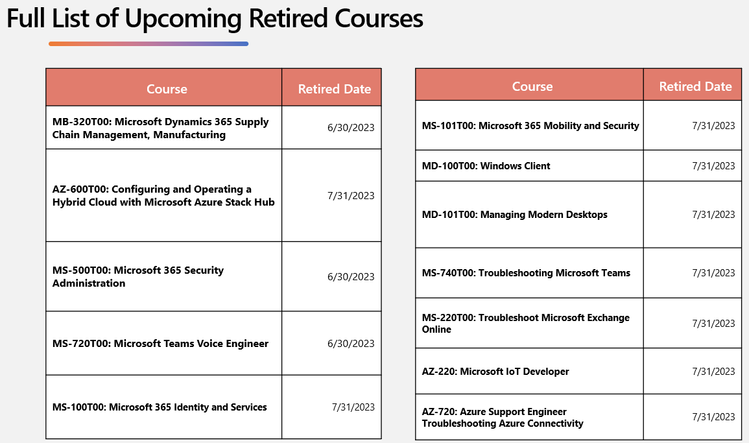The width and height of the screenshot is (749, 443).
Task: Select the left table 'Course' header
Action: pos(166,89)
